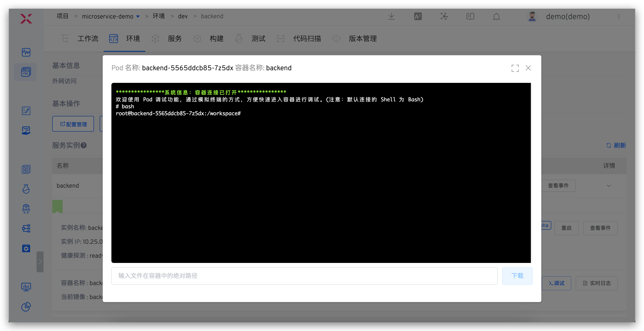Image resolution: width=644 pixels, height=331 pixels.
Task: Open the service topology graph icon
Action: [x=444, y=17]
